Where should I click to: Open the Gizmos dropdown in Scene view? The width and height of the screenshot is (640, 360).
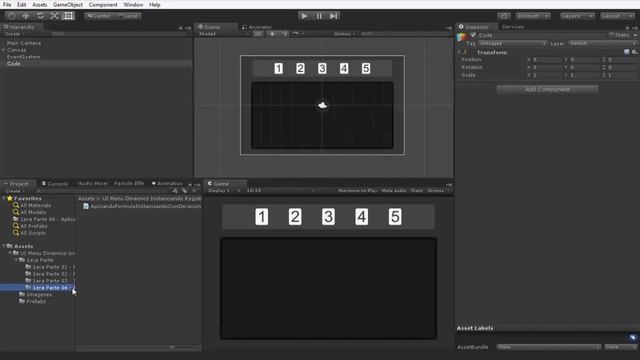point(345,34)
